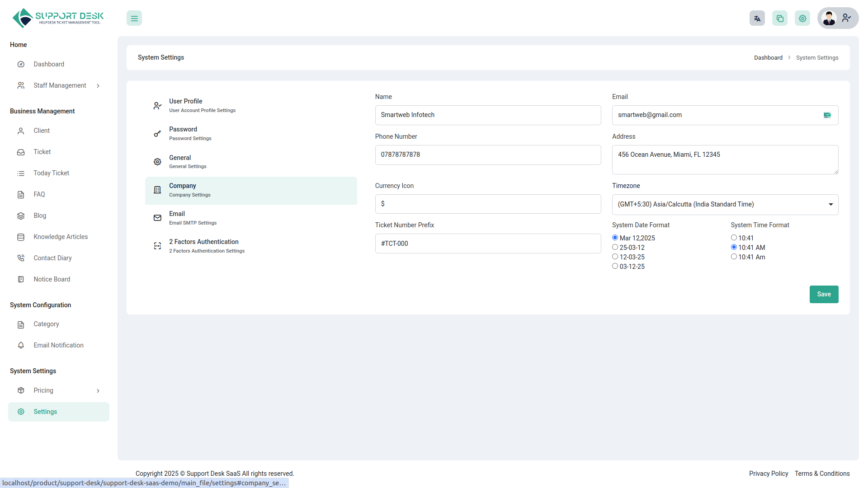Open Knowledge Articles via its sidebar icon
868x488 pixels.
pos(21,237)
